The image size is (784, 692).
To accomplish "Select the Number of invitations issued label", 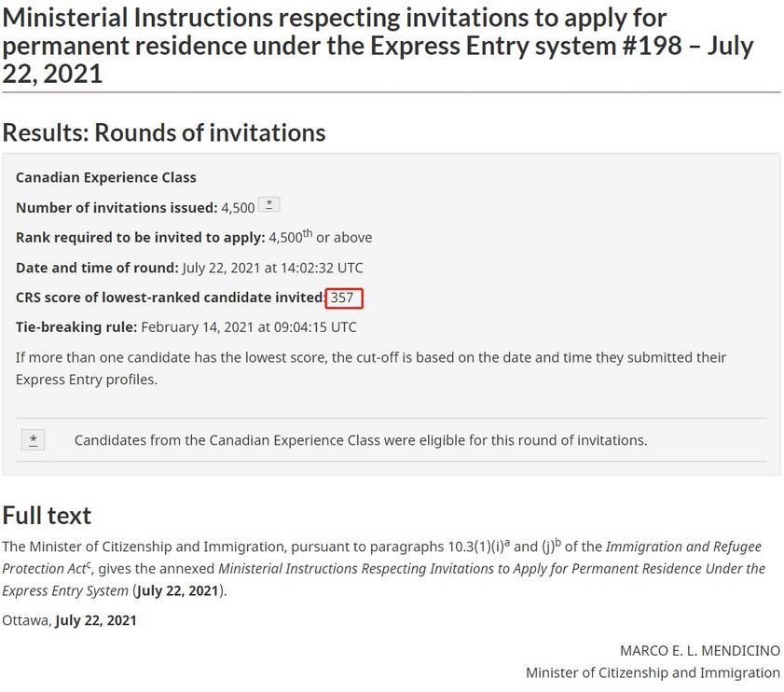I will [117, 208].
